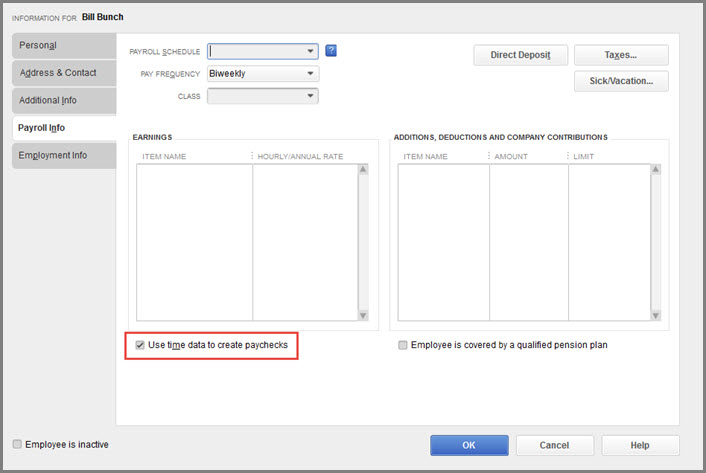This screenshot has width=706, height=473.
Task: Check Employee is covered by qualified pension plan
Action: (403, 345)
